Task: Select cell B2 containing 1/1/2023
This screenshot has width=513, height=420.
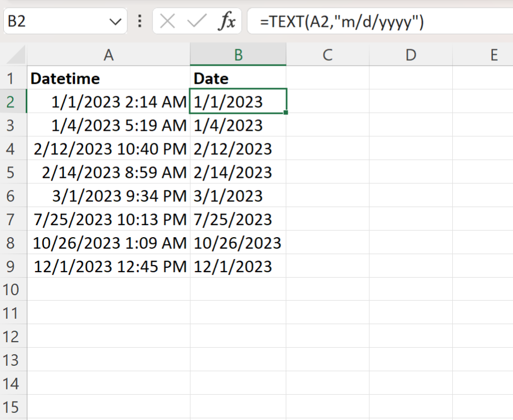Action: pos(238,102)
